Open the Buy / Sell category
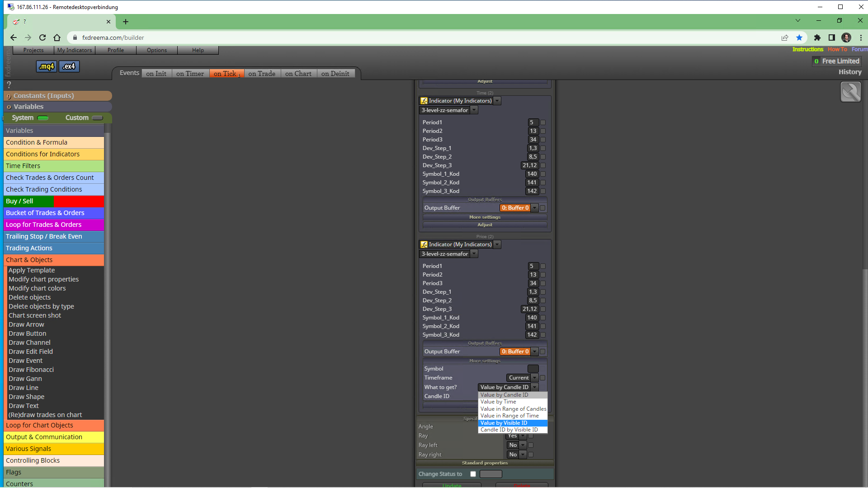868x488 pixels. click(54, 201)
